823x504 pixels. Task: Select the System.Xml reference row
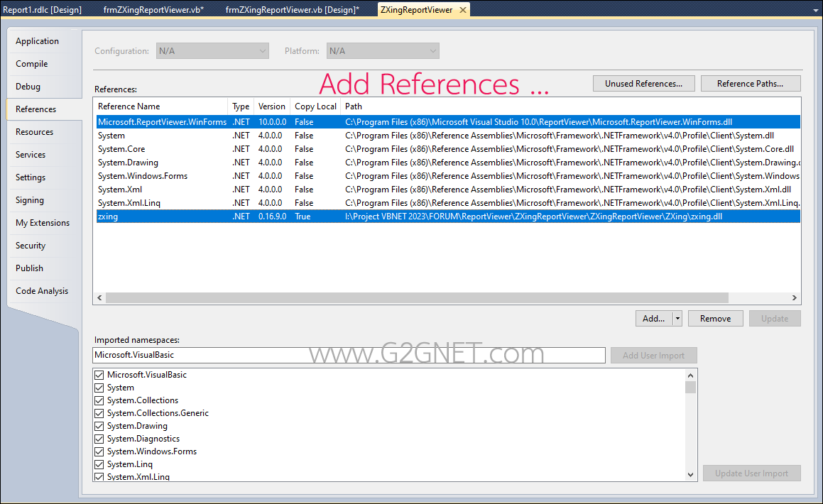point(448,190)
